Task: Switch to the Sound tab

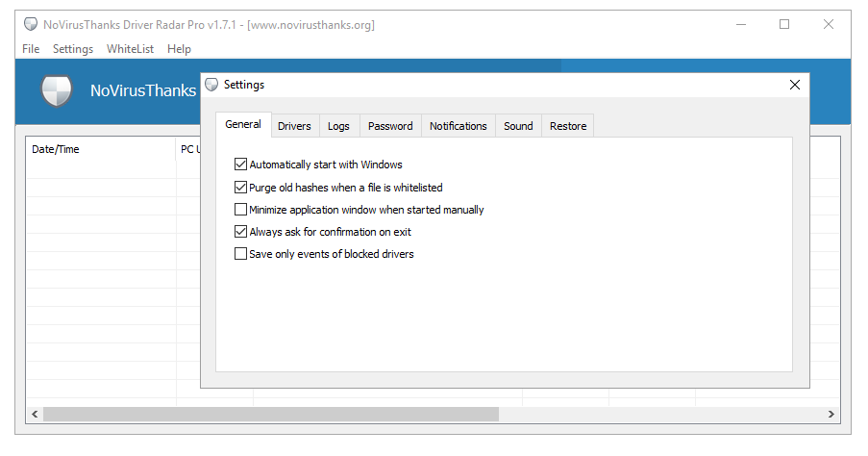Action: pyautogui.click(x=518, y=126)
